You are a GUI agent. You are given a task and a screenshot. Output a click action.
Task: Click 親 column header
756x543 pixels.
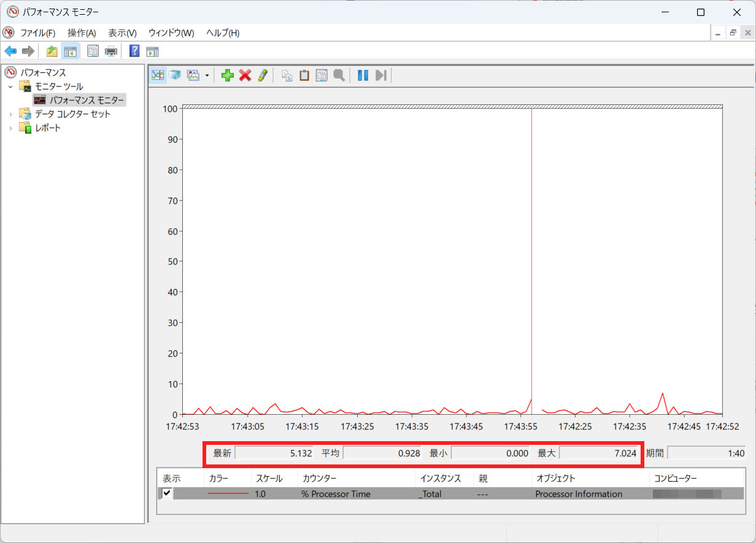point(483,478)
